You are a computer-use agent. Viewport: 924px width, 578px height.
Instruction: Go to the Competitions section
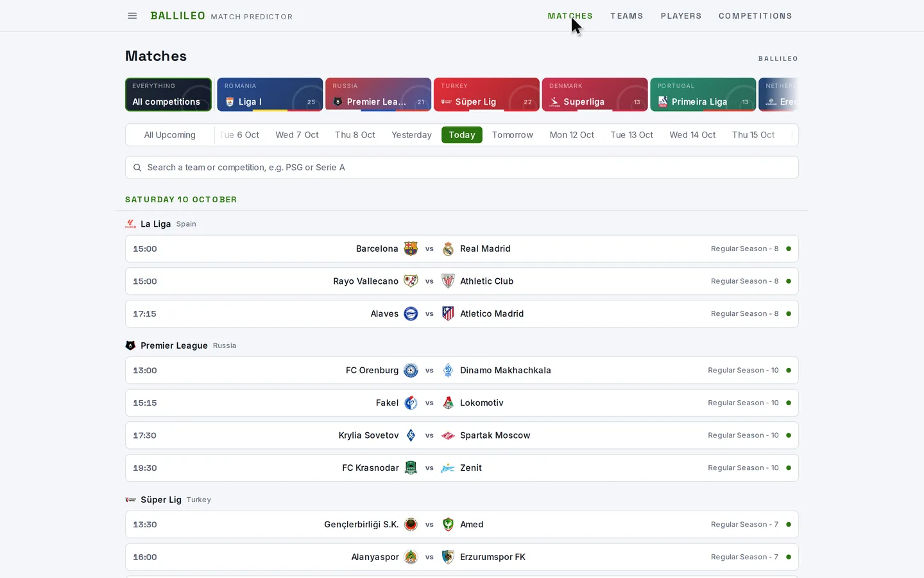[755, 16]
